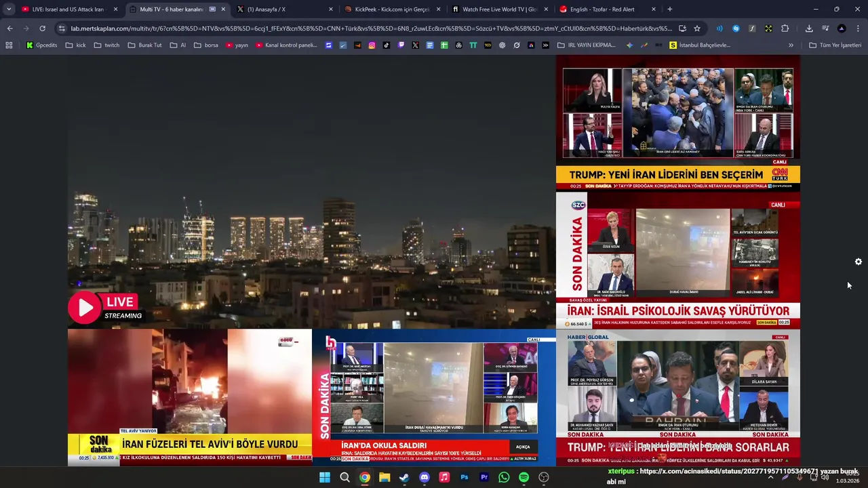Open the extensions puzzle icon
The width and height of the screenshot is (868, 488).
785,28
